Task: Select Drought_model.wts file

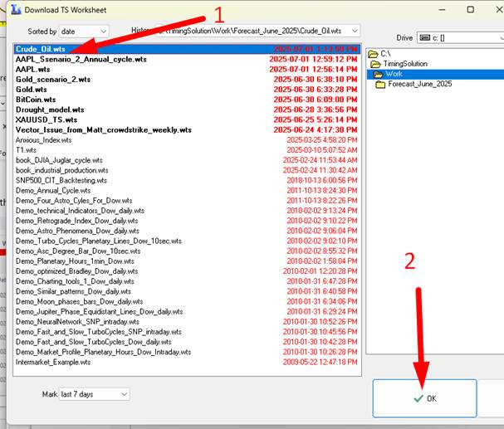Action: tap(187, 110)
